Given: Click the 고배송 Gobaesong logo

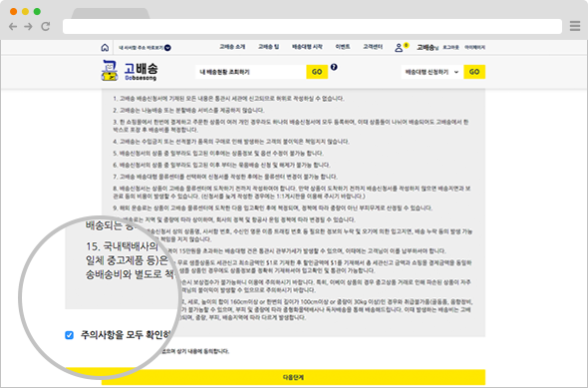Looking at the screenshot, I should click(x=130, y=70).
